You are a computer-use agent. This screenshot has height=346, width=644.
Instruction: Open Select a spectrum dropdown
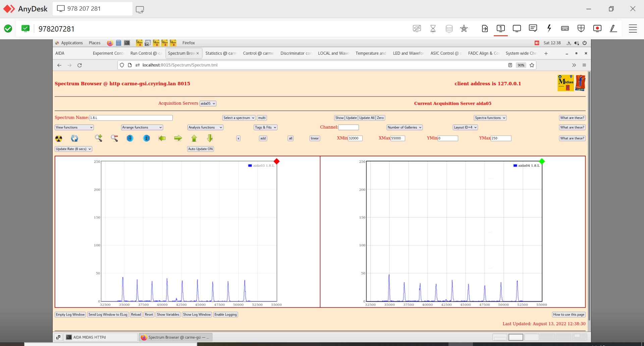(239, 118)
